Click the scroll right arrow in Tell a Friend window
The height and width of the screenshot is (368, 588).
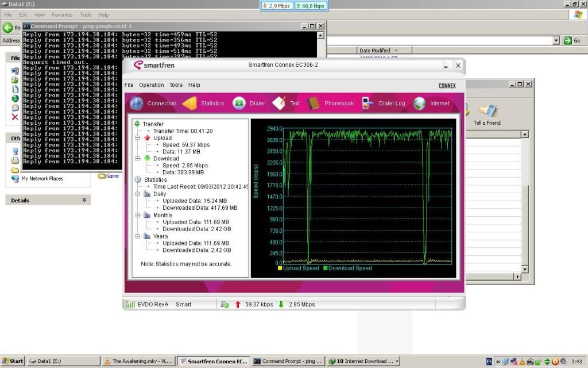point(517,277)
